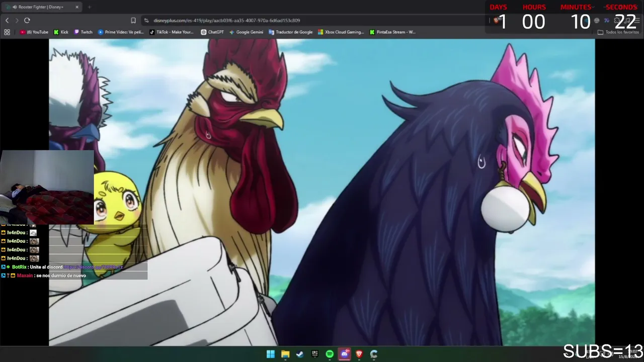Viewport: 644px width, 362px height.
Task: Open the Todos los favoritos folder
Action: click(618, 32)
